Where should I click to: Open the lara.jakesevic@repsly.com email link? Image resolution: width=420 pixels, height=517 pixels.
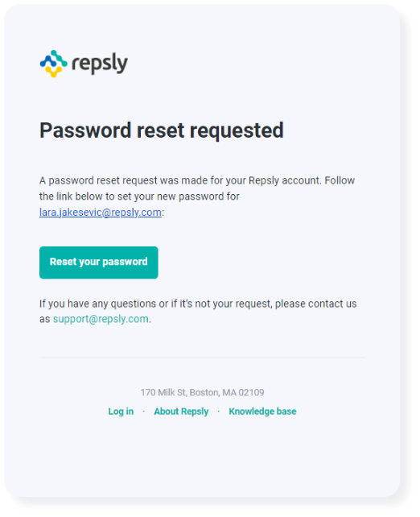101,213
